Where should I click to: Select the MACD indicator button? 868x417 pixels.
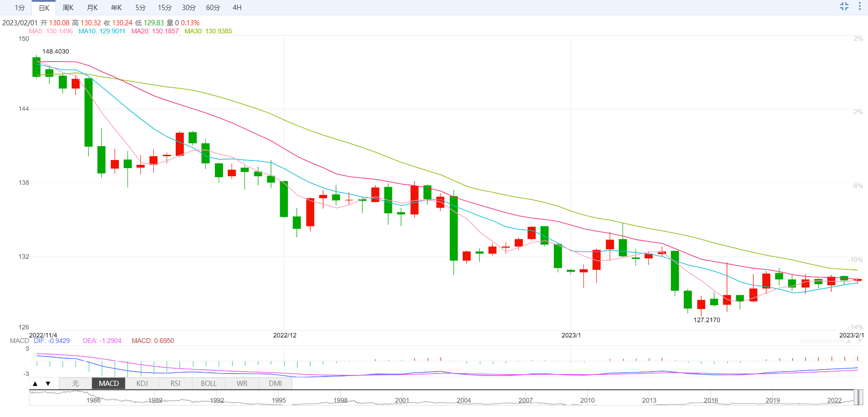tap(108, 383)
